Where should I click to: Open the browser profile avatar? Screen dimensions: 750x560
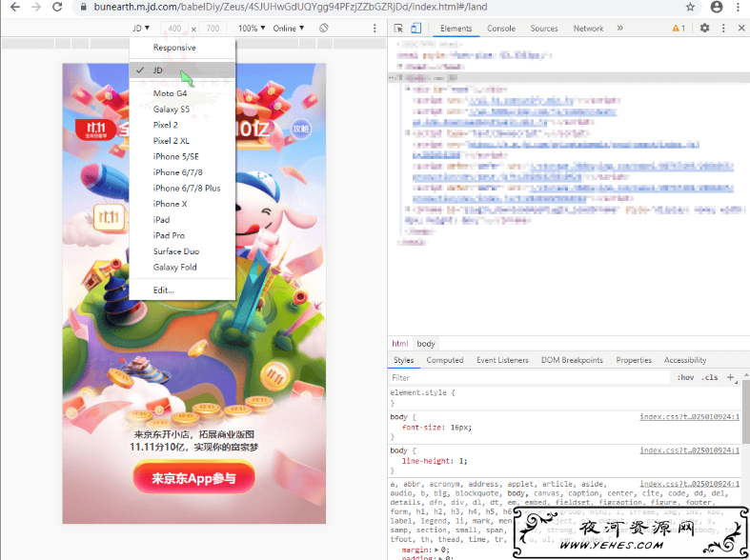716,7
